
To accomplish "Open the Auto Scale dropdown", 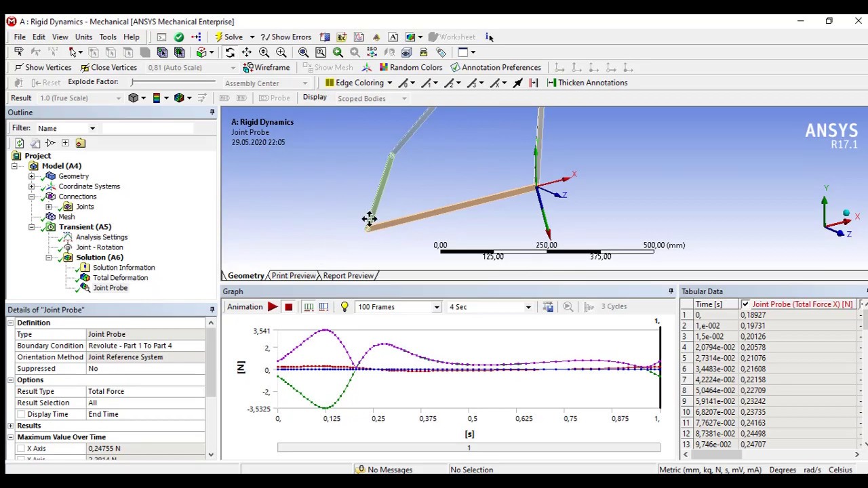I will tap(233, 68).
